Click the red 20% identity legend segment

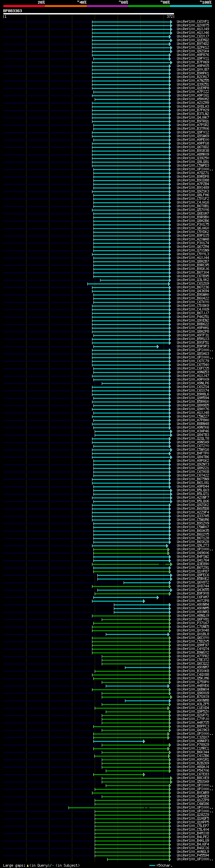click(x=24, y=6)
